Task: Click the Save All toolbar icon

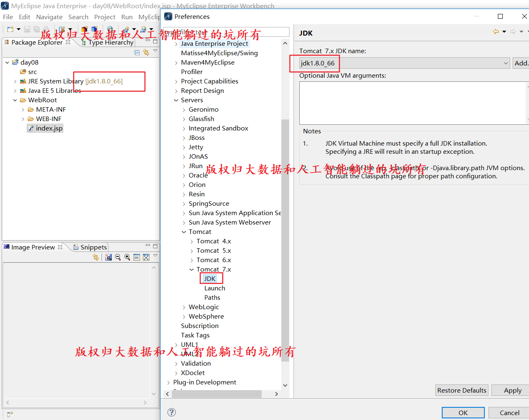Action: pos(36,29)
